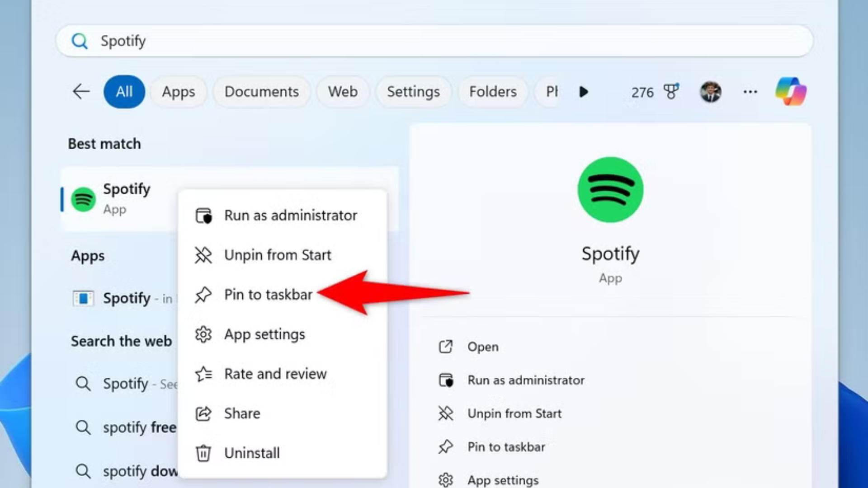Click the trash icon beside Uninstall
868x488 pixels.
click(203, 453)
